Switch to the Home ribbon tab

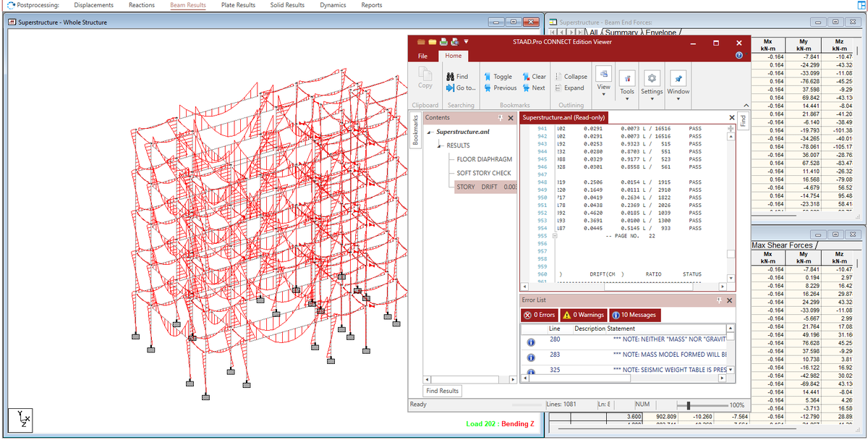pyautogui.click(x=454, y=56)
